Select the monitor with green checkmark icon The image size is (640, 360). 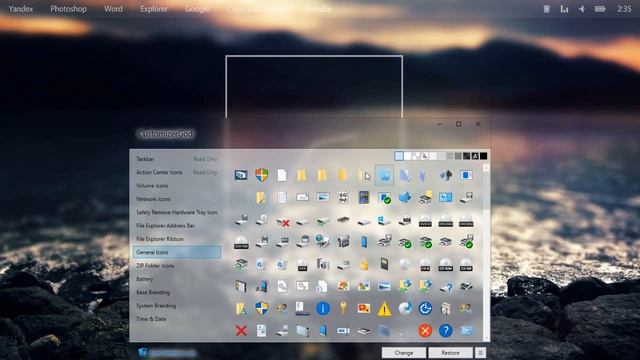(x=384, y=198)
